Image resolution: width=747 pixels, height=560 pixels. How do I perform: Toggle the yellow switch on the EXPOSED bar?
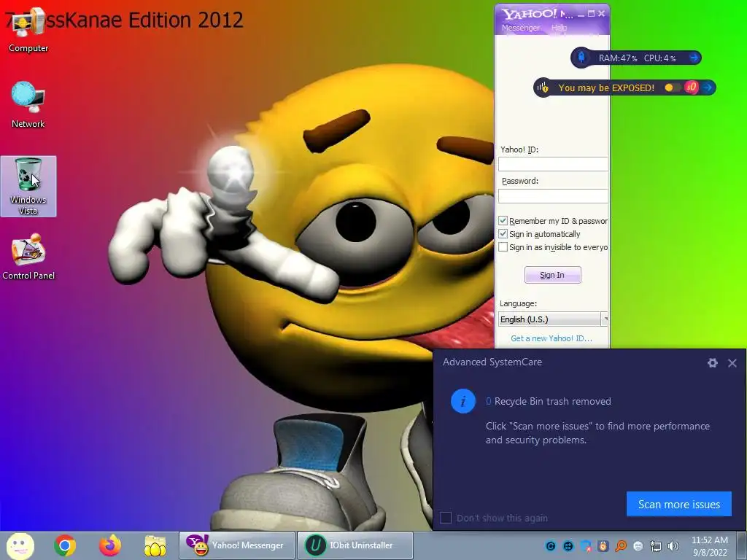(672, 87)
